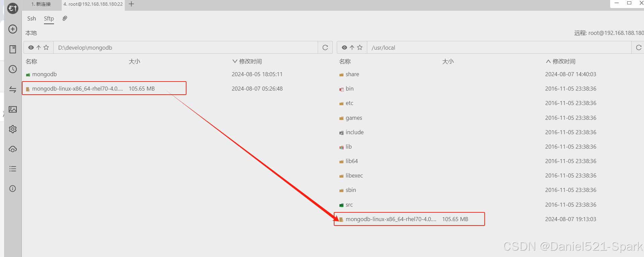Image resolution: width=644 pixels, height=257 pixels.
Task: Go to parent folder in remote panel
Action: pos(352,48)
